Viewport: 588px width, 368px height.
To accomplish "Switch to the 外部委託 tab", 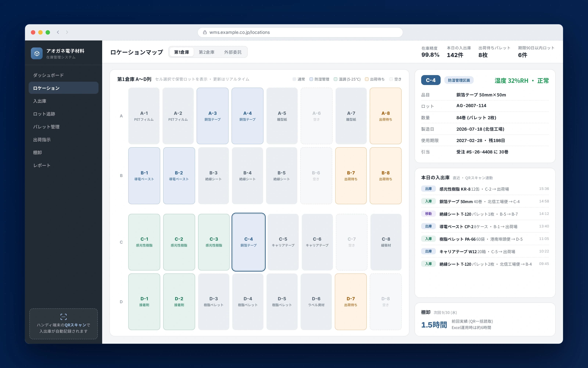I will point(233,52).
